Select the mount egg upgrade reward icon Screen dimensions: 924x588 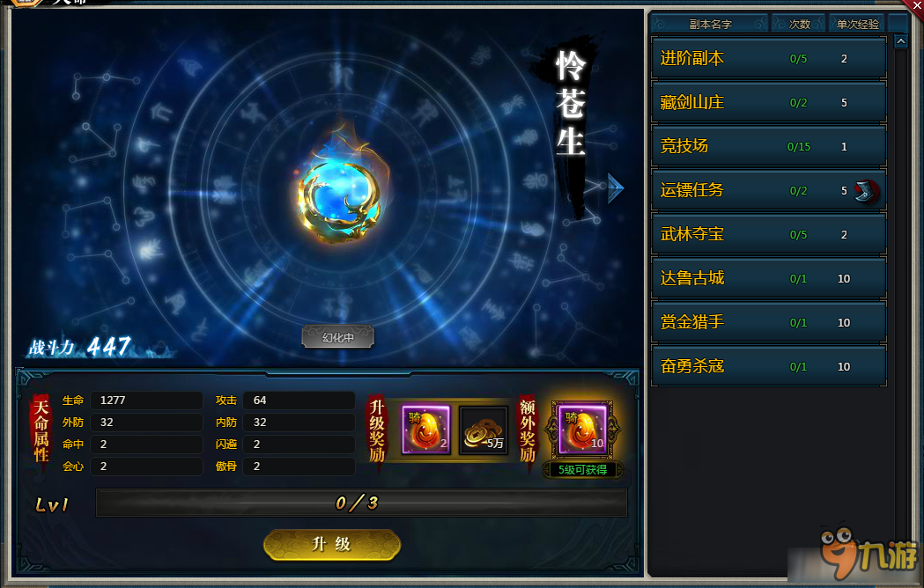(x=426, y=430)
